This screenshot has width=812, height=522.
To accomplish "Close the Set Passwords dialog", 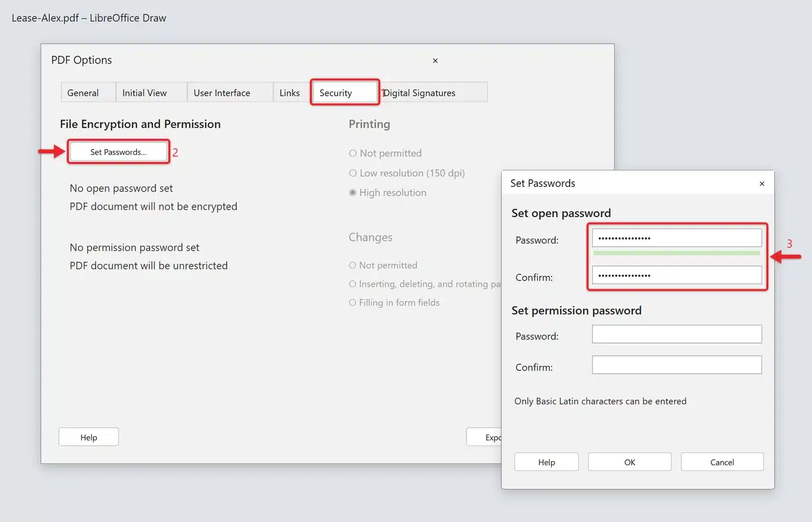I will (762, 183).
